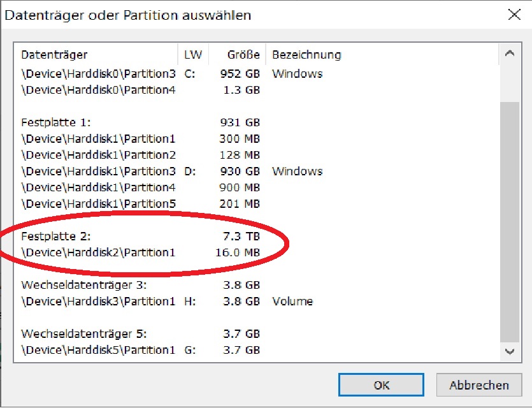The width and height of the screenshot is (532, 408).
Task: Select Harddisk1 Partition3 drive D: row
Action: 257,171
